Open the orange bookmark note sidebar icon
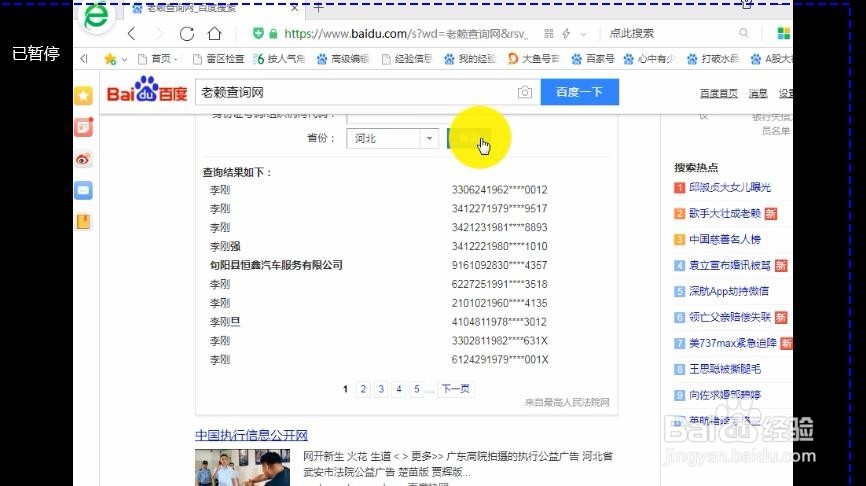866x486 pixels. tap(83, 222)
